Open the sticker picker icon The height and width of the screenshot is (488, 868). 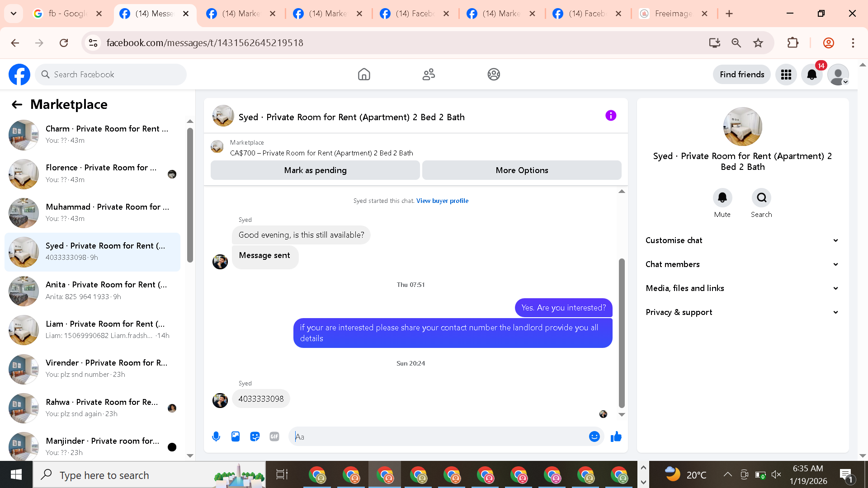[x=255, y=436]
